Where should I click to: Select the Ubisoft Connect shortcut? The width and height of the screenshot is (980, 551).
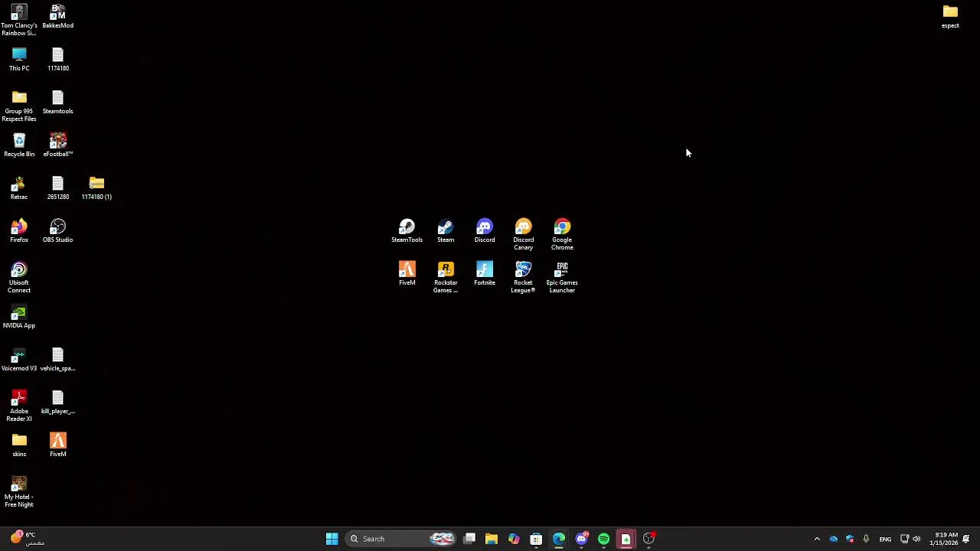pyautogui.click(x=19, y=277)
